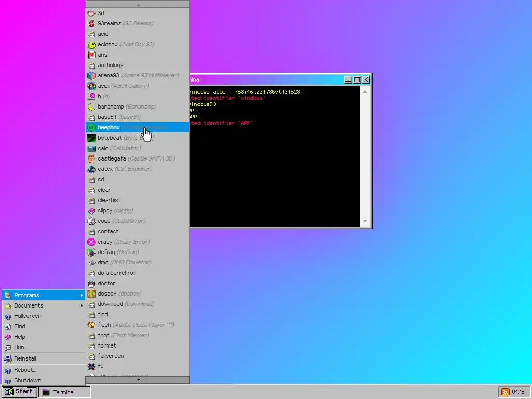Close the Terminal window

[x=366, y=79]
